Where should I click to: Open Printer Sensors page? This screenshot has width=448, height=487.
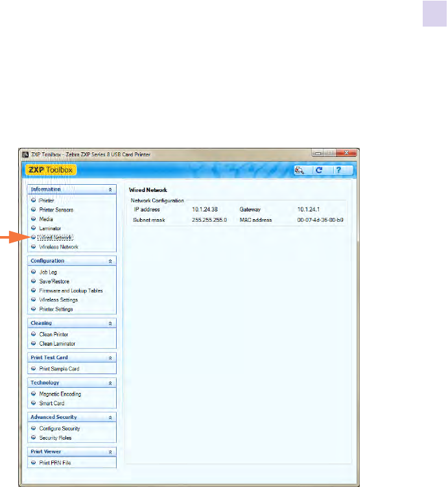click(56, 209)
